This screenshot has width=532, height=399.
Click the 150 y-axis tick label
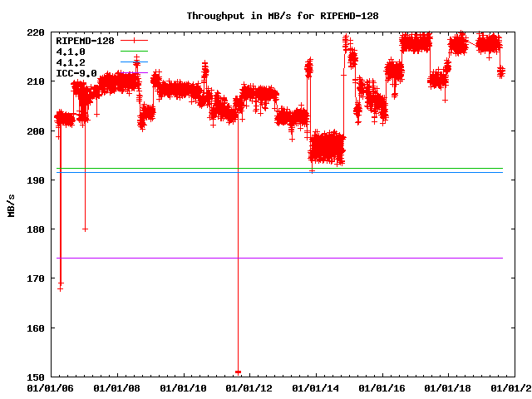point(36,377)
